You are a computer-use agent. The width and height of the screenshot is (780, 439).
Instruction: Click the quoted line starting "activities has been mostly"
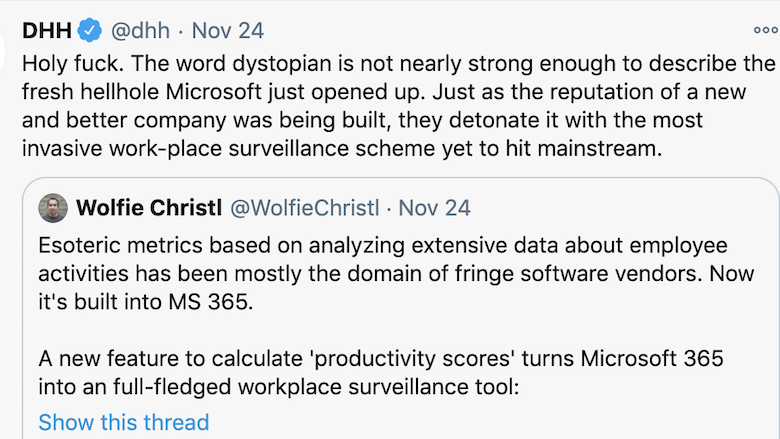[x=396, y=274]
